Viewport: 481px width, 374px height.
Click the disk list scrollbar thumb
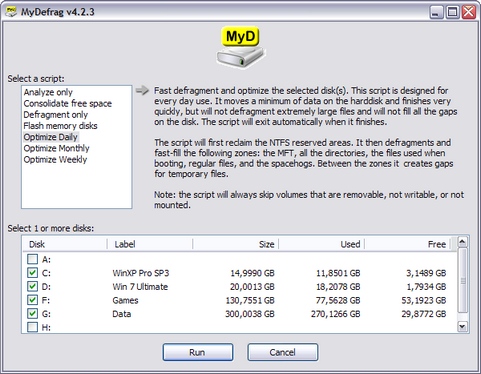click(x=462, y=281)
